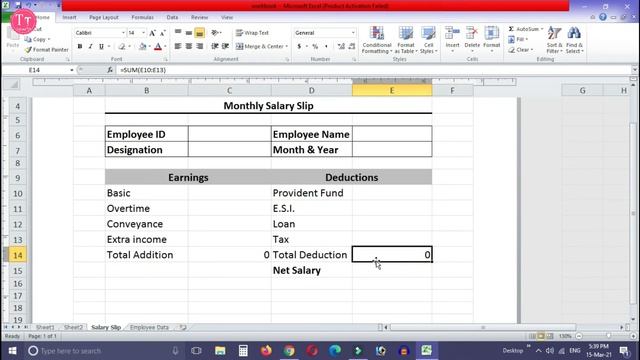640x360 pixels.
Task: Toggle Bold formatting
Action: pos(80,47)
